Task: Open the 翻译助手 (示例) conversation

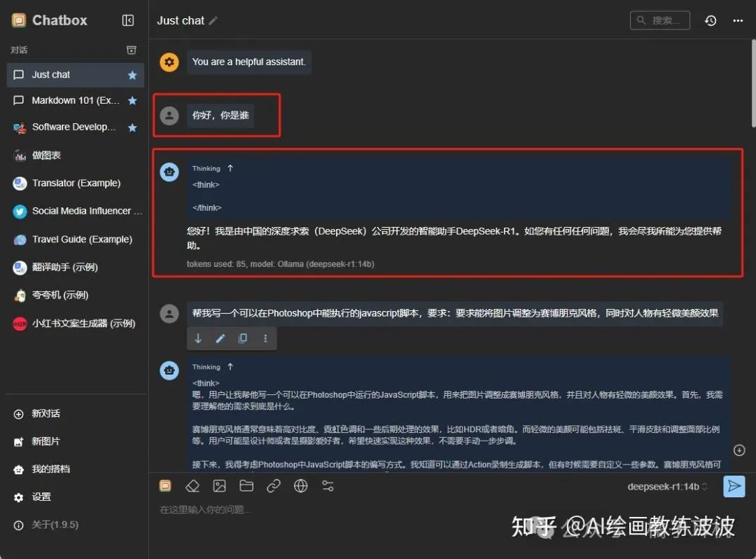Action: pos(75,267)
